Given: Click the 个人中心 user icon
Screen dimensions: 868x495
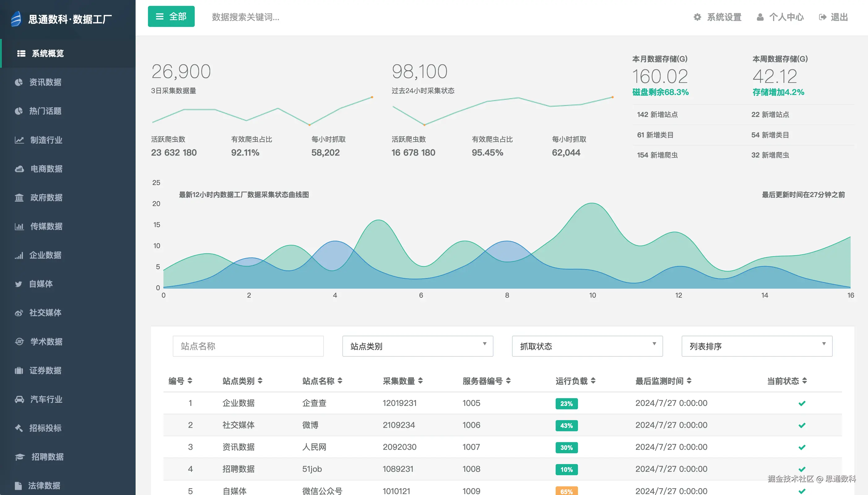Looking at the screenshot, I should 760,17.
